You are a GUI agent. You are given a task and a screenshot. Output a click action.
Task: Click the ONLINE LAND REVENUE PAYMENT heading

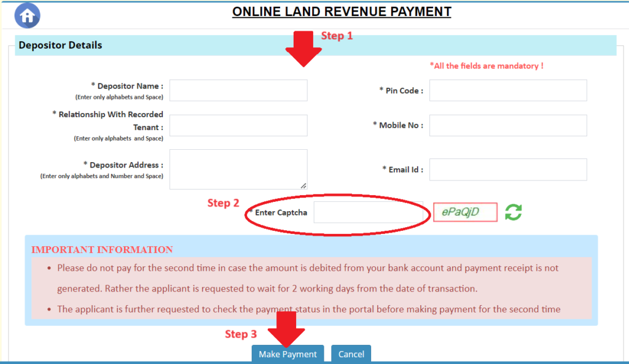point(342,11)
